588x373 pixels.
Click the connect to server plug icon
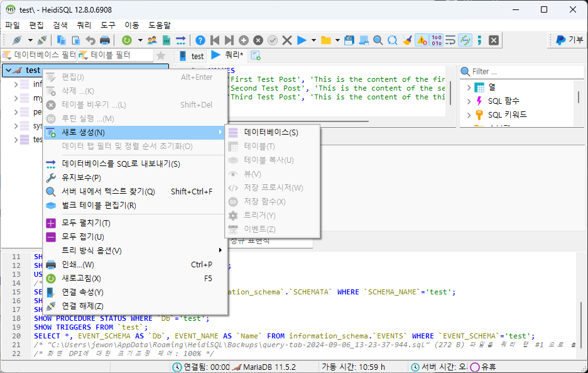click(17, 40)
